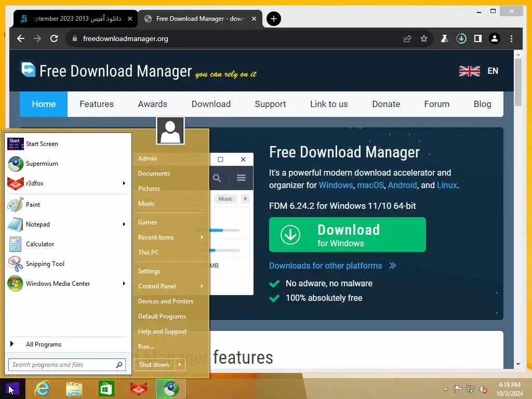Expand the r3dfox submenu arrow
This screenshot has height=399, width=532.
(124, 183)
